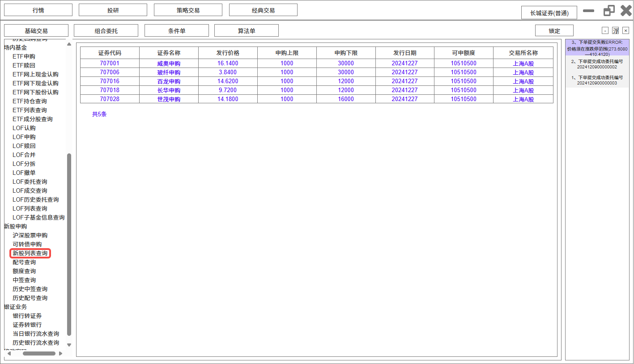Close the trading panel with small × icon
This screenshot has width=634, height=364.
[x=625, y=30]
